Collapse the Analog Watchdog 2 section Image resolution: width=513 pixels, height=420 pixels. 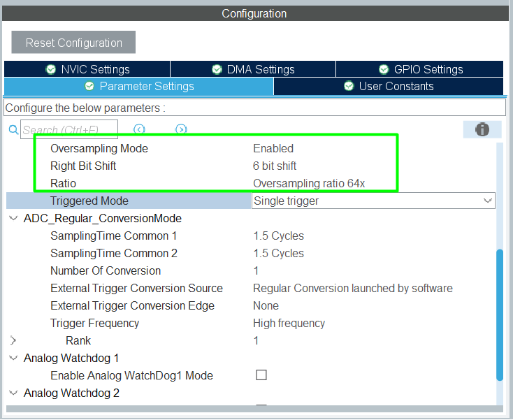(13, 393)
